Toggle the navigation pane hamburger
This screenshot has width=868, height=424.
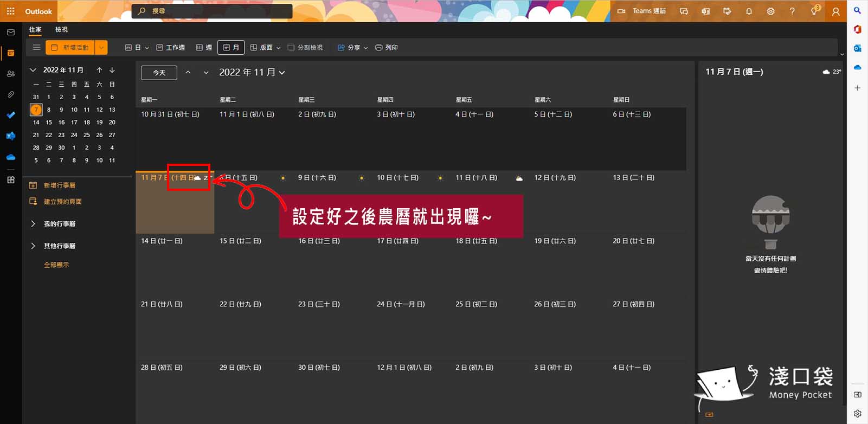(x=36, y=47)
